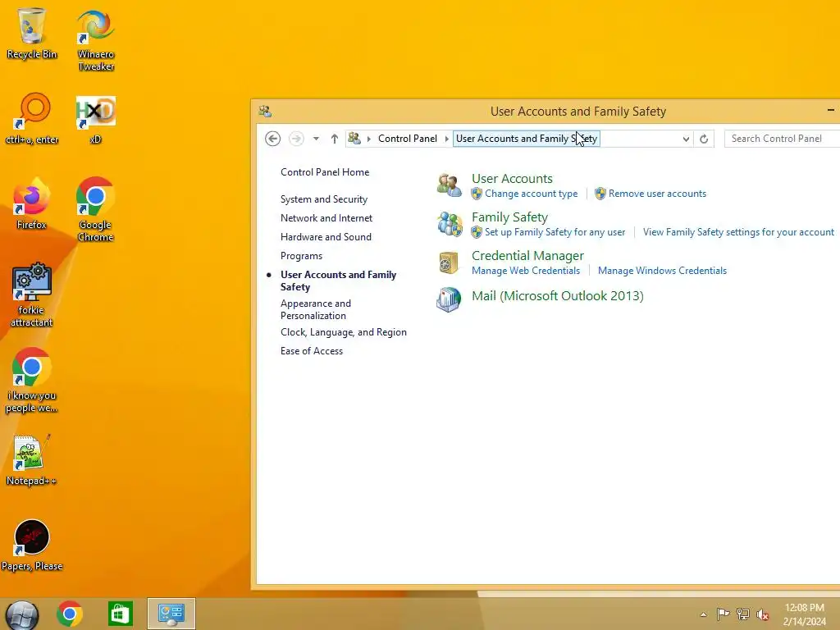Screen dimensions: 840x630
Task: Open the Start orb on the taskbar
Action: click(x=22, y=615)
